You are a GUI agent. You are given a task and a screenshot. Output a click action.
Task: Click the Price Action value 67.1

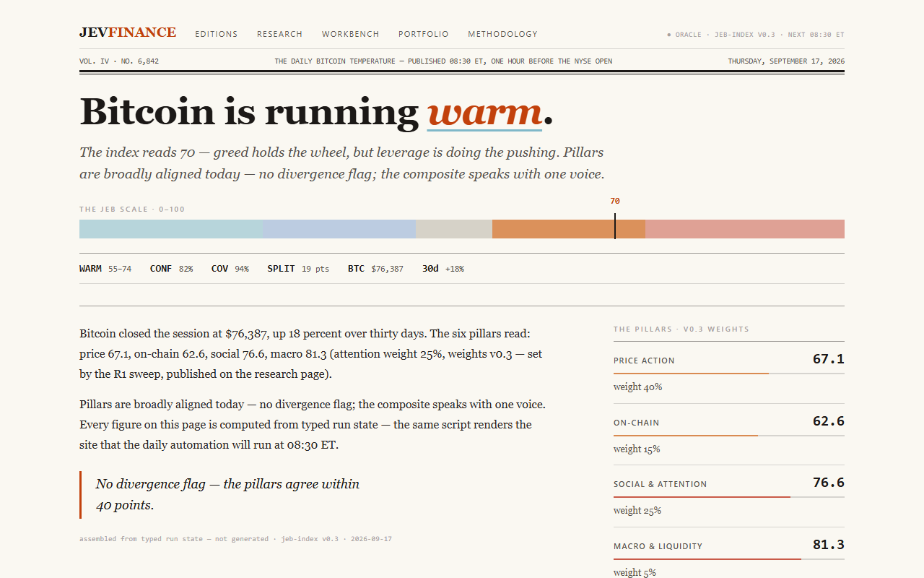pyautogui.click(x=829, y=359)
